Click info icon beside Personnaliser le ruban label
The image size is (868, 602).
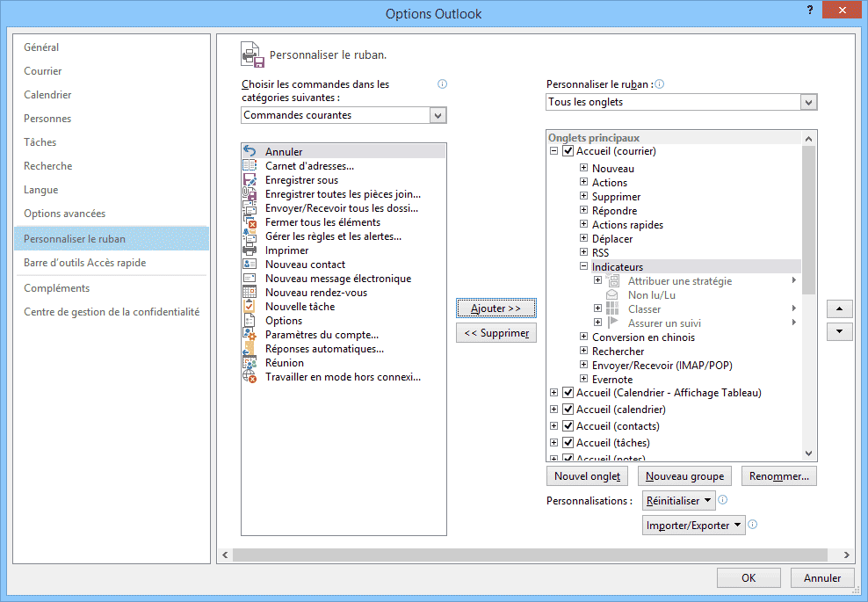(x=659, y=84)
